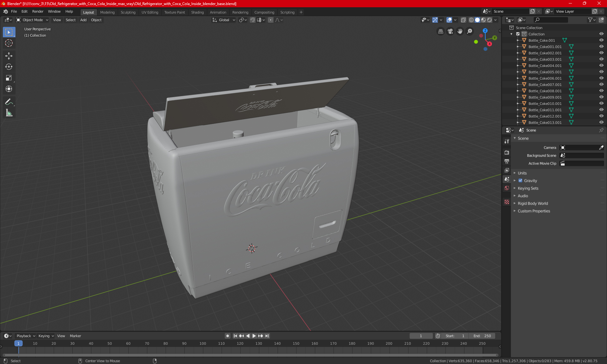Image resolution: width=607 pixels, height=364 pixels.
Task: Switch to the Sculpting workspace tab
Action: coord(128,12)
